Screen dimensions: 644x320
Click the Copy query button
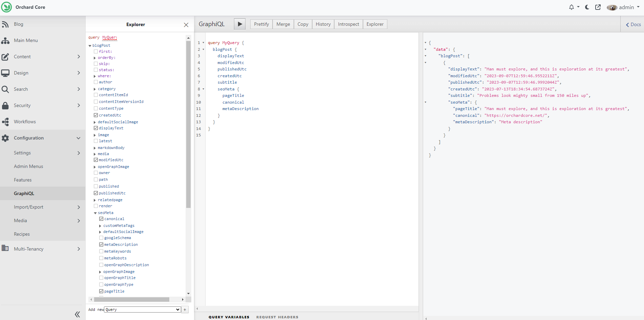(303, 24)
